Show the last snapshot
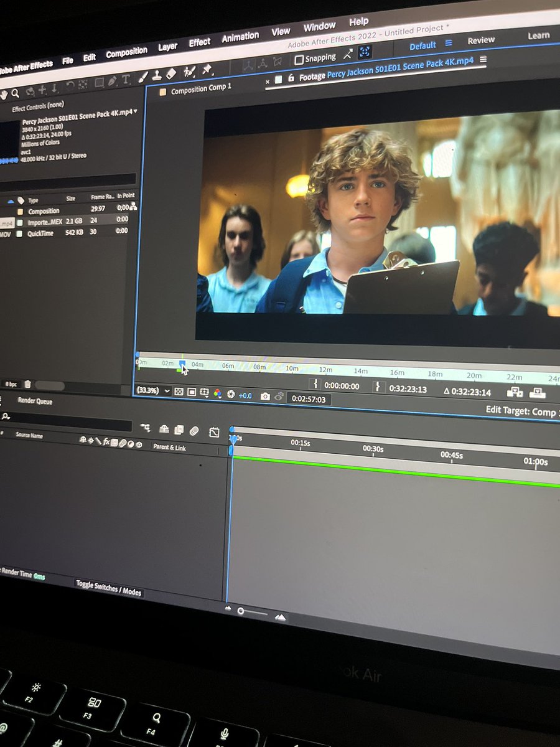Screen dimensions: 560x747 tap(279, 396)
